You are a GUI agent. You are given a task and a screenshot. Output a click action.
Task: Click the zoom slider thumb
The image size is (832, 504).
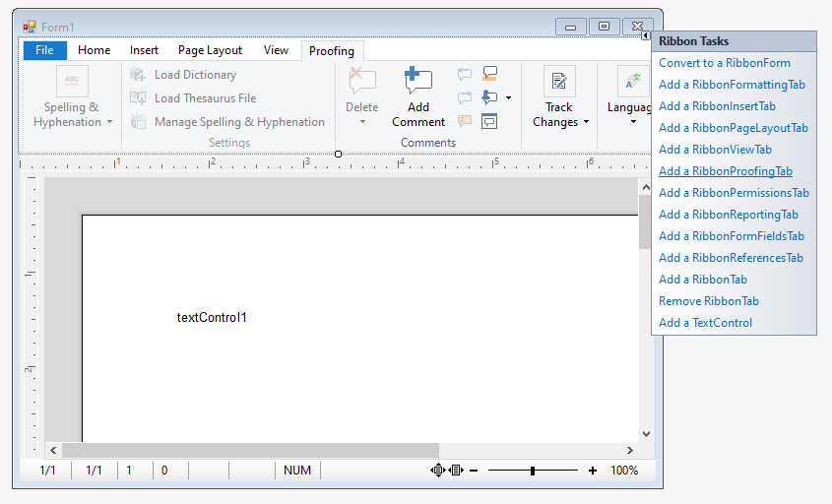(x=533, y=471)
